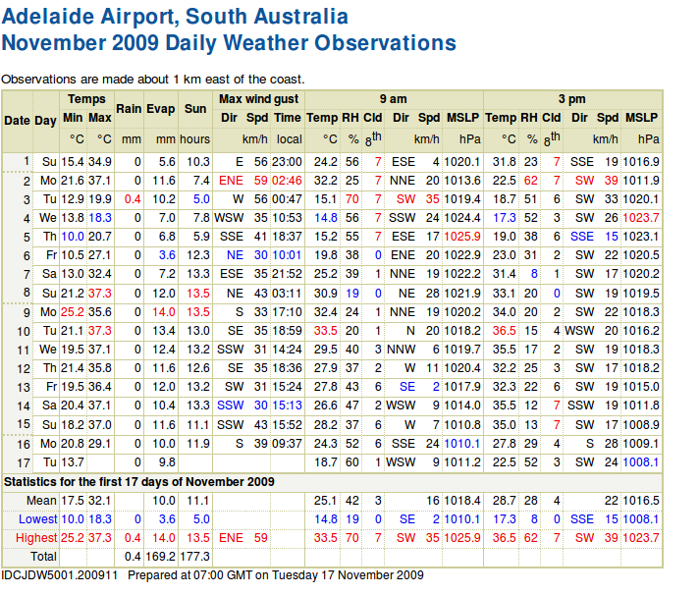Click 9 am MSLP 1025.9 on day 5
Viewport: 700px width, 595px height.
(462, 237)
